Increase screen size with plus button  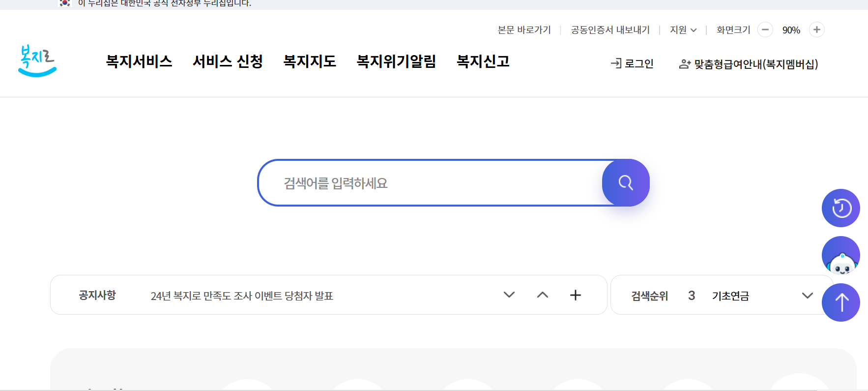pos(817,30)
